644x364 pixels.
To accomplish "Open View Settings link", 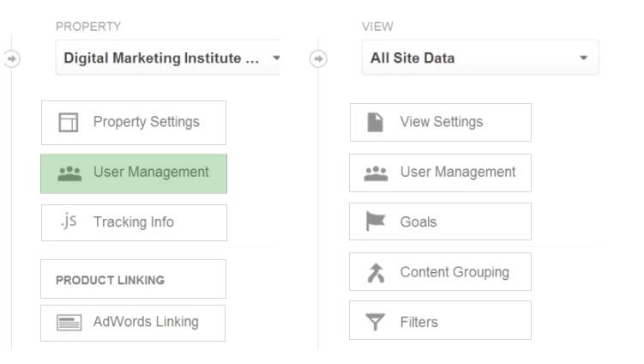I will tap(440, 122).
